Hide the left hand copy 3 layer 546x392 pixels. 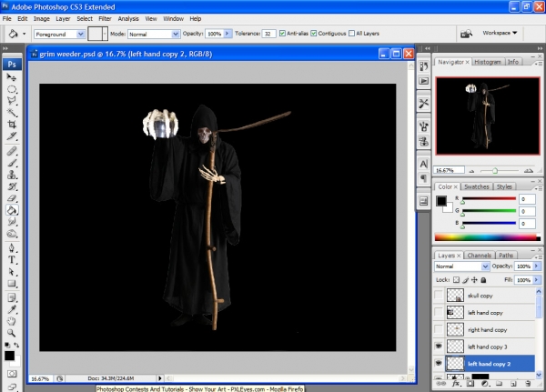point(439,347)
